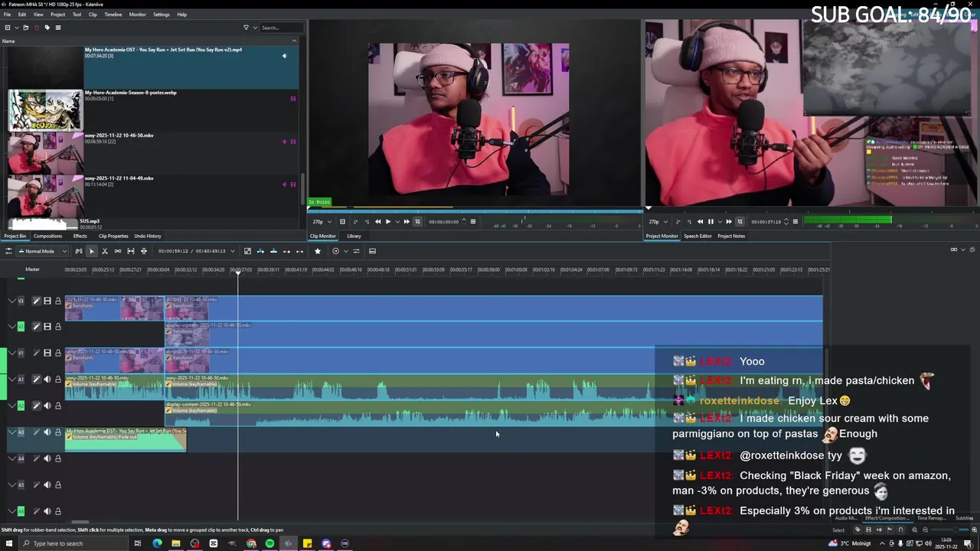The height and width of the screenshot is (551, 980).
Task: Mute the A5 audio track
Action: click(47, 484)
